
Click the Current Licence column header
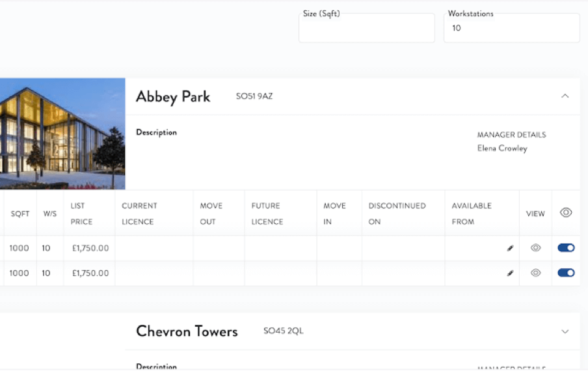[x=139, y=213]
